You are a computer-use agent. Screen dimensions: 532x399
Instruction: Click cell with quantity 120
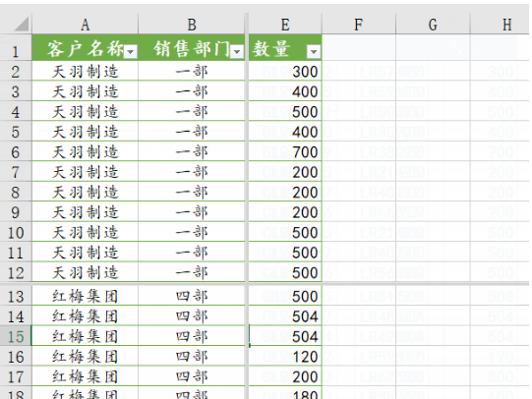pos(285,357)
